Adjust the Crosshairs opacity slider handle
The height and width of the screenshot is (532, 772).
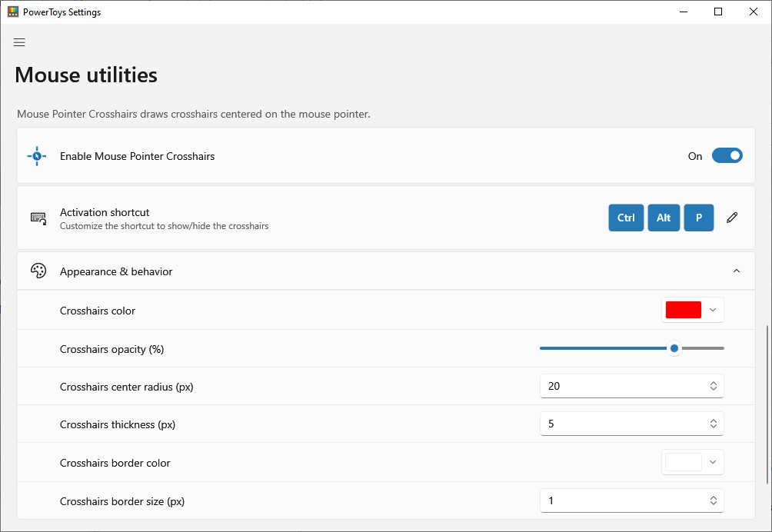click(x=674, y=348)
